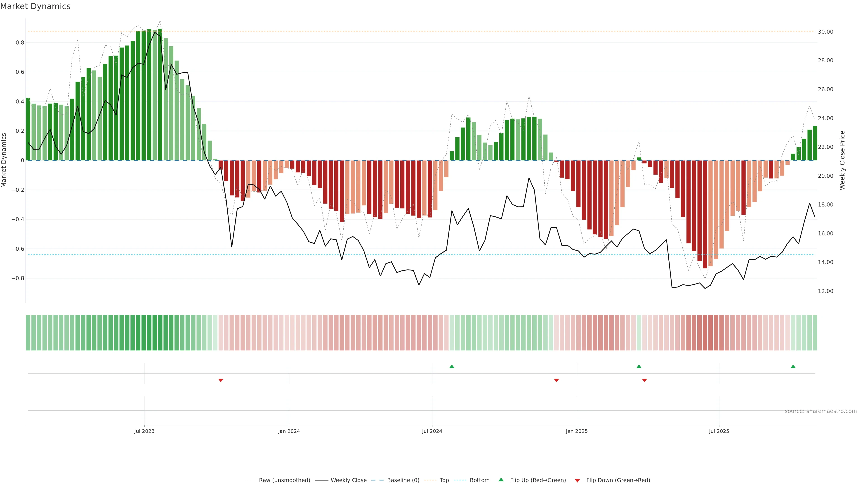Click the Jul 2023 x-axis label
The image size is (868, 488).
(144, 431)
